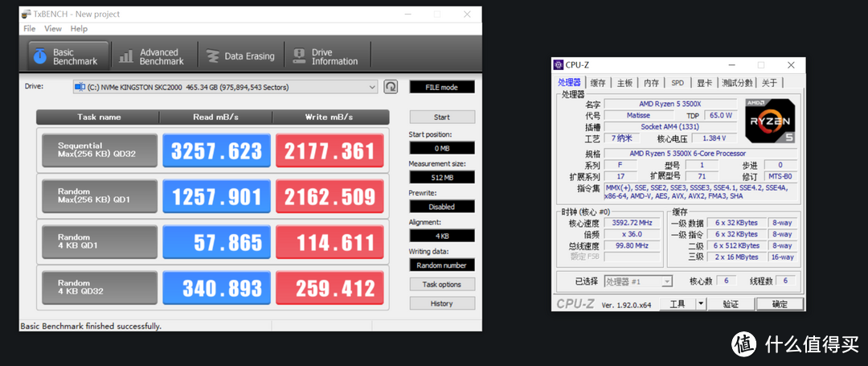Click the sequential write value 2177.361

[330, 150]
